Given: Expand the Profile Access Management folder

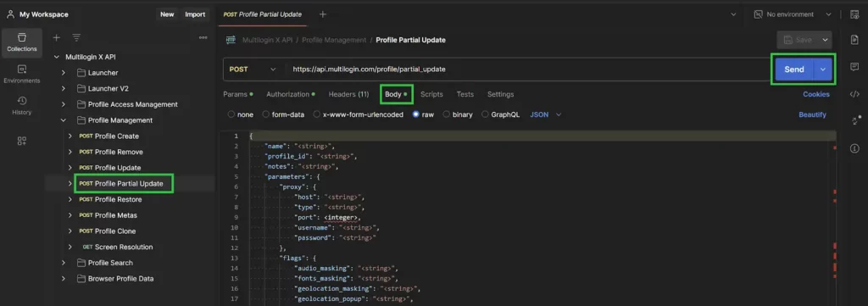Looking at the screenshot, I should pos(63,104).
